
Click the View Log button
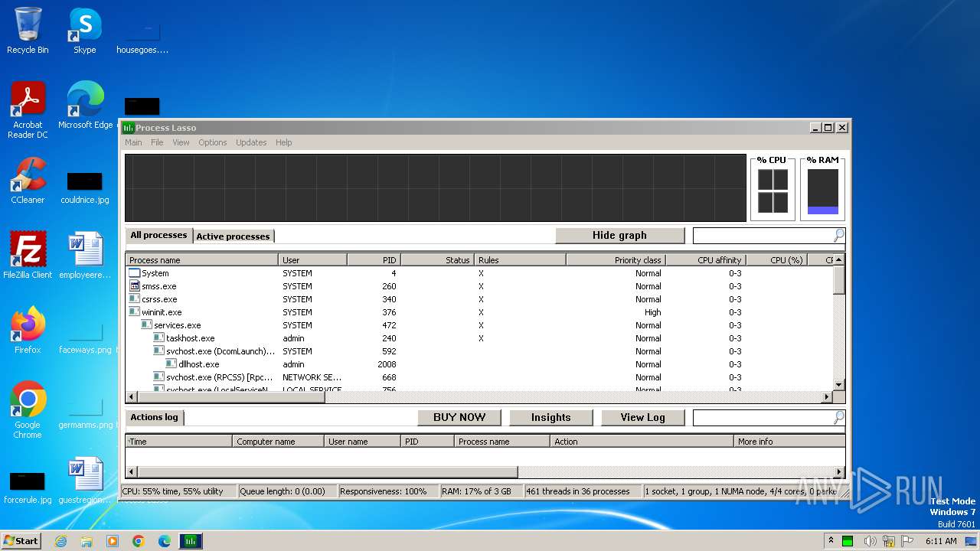(643, 417)
